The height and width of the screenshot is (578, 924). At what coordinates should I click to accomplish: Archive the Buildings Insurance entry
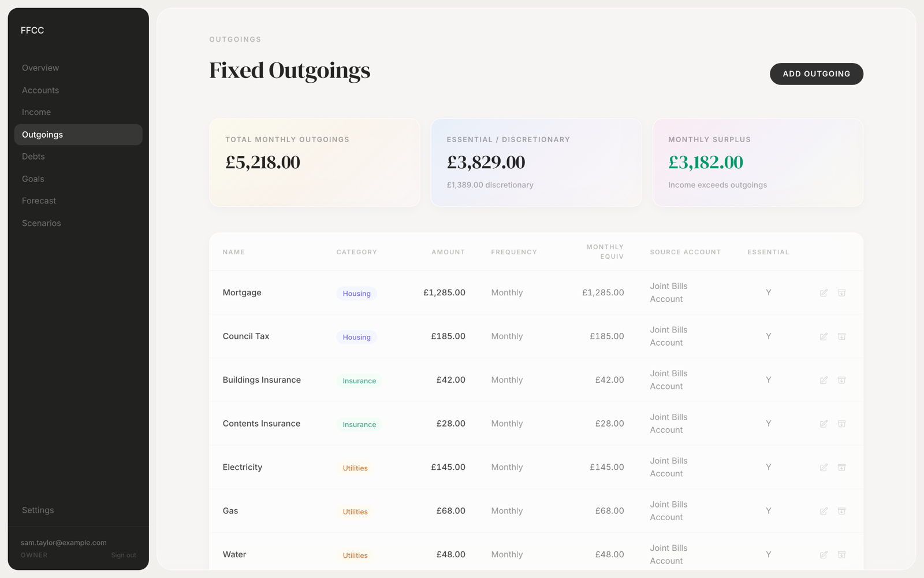pos(842,380)
